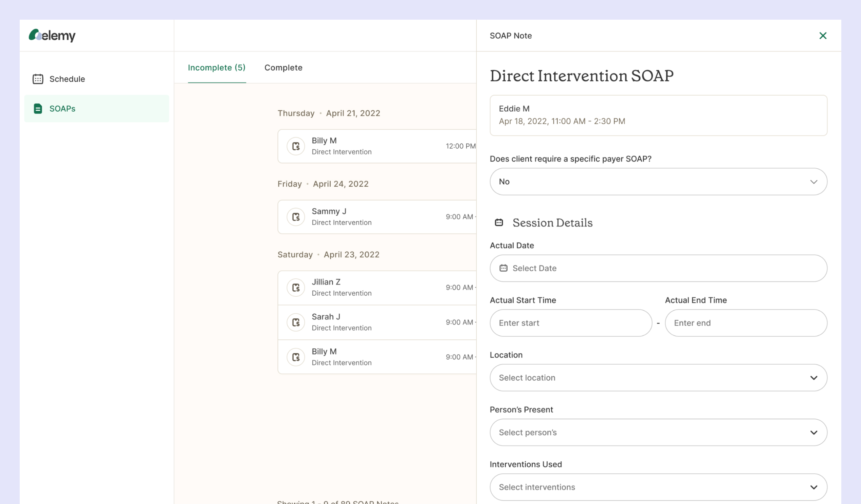Click the calendar icon in Select Date field
This screenshot has height=504, width=861.
(503, 268)
